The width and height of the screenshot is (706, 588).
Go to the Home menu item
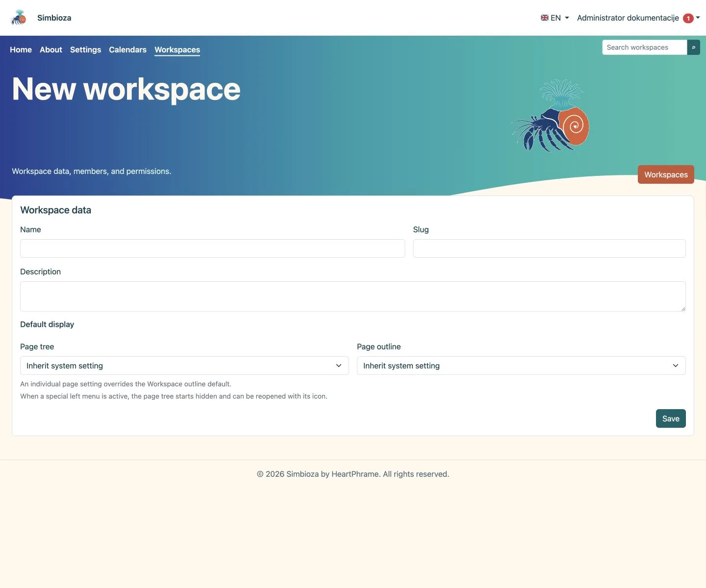click(21, 49)
